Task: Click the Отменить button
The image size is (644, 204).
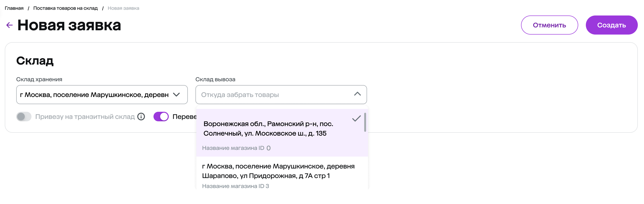Action: point(549,25)
